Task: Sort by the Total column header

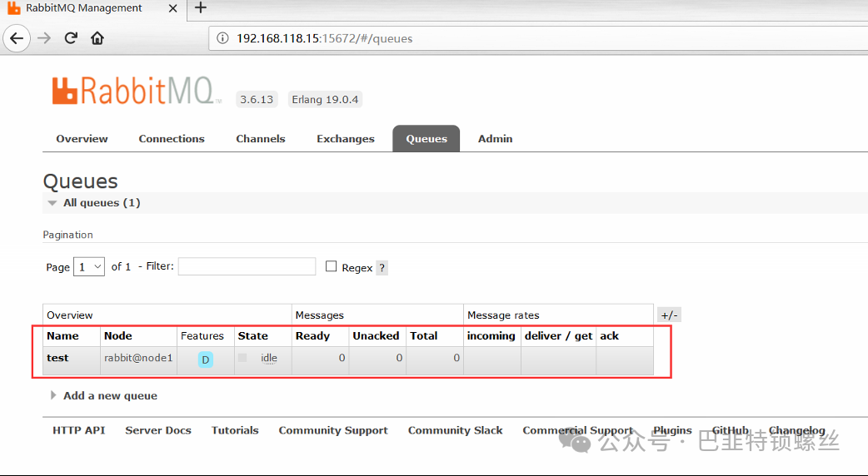Action: tap(423, 335)
